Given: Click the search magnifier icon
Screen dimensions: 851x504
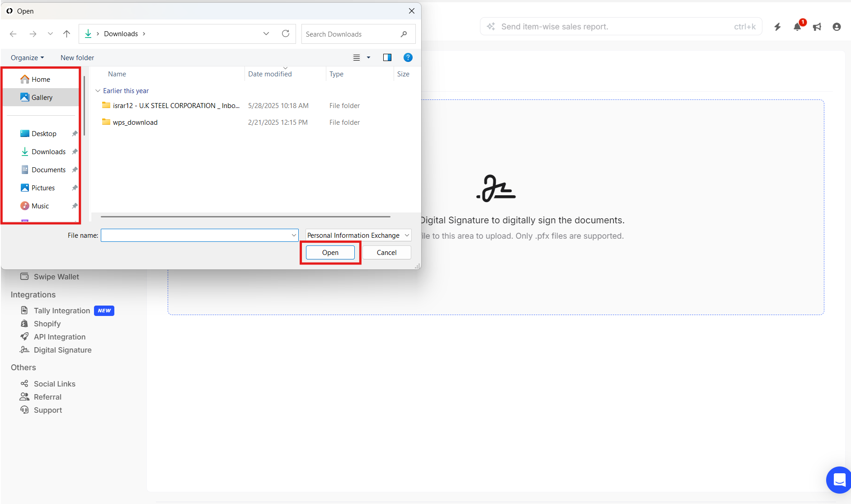Looking at the screenshot, I should [x=404, y=34].
